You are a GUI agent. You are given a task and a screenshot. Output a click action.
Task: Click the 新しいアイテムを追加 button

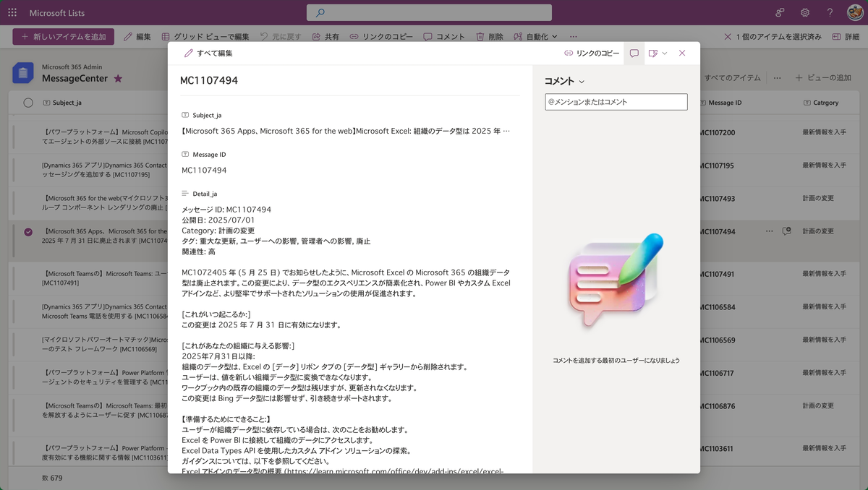click(x=63, y=36)
